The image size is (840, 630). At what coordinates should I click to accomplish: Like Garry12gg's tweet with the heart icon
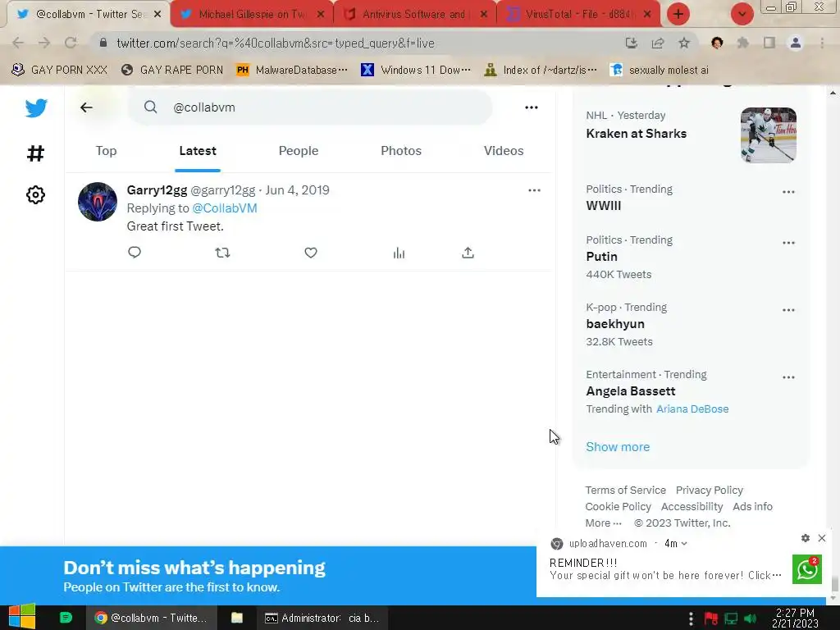coord(311,253)
